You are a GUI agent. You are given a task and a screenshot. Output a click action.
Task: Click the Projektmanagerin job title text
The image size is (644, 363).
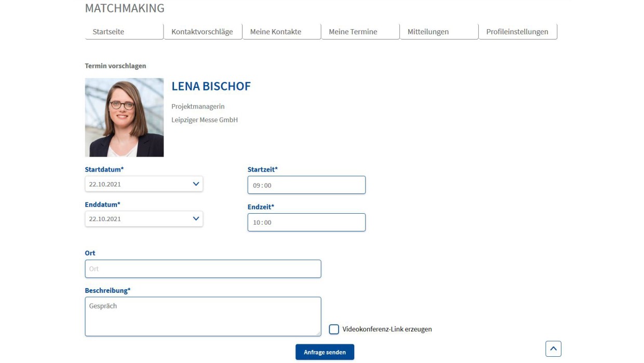click(x=198, y=107)
